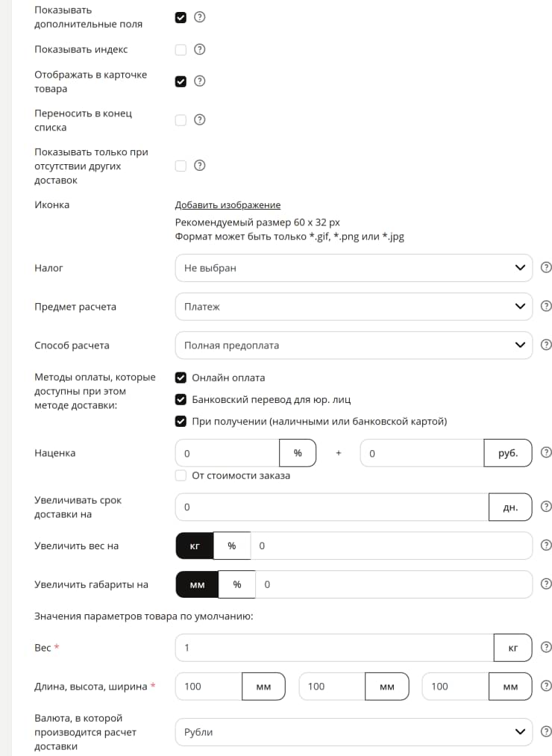552x756 pixels.
Task: Click help icon beside Увеличить вес на field
Action: point(546,545)
